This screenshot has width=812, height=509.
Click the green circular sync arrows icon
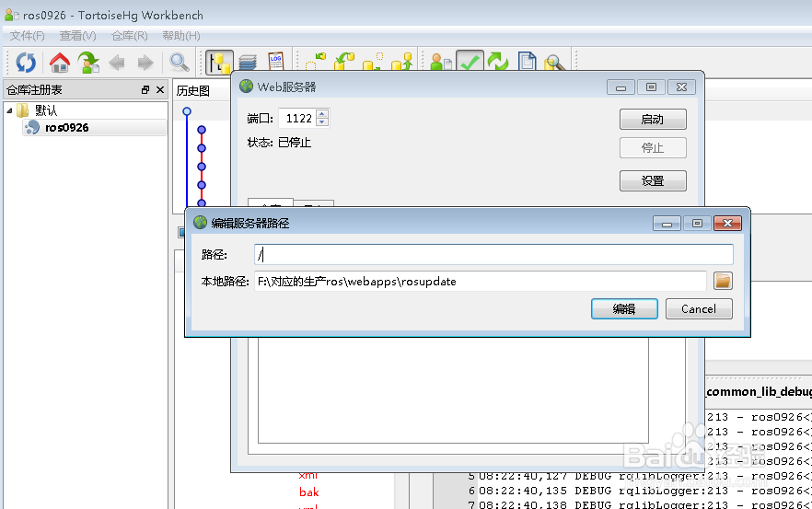[x=498, y=61]
